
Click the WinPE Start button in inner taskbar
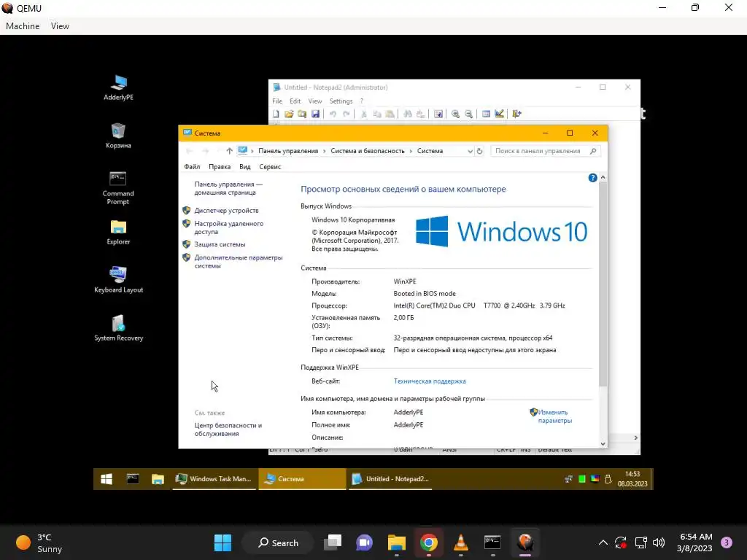pos(107,479)
